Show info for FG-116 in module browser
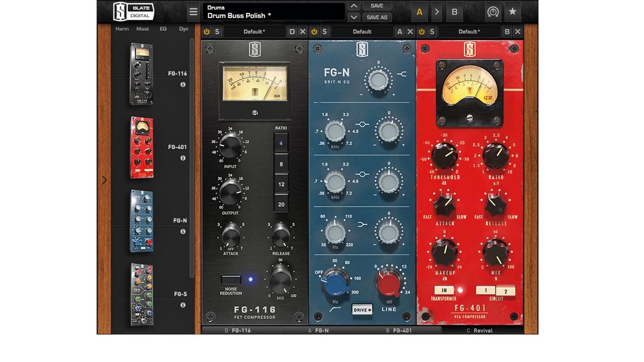The height and width of the screenshot is (362, 644). coord(183,84)
